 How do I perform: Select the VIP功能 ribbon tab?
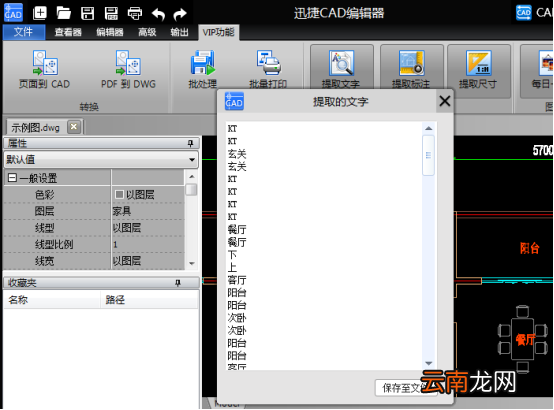[218, 33]
